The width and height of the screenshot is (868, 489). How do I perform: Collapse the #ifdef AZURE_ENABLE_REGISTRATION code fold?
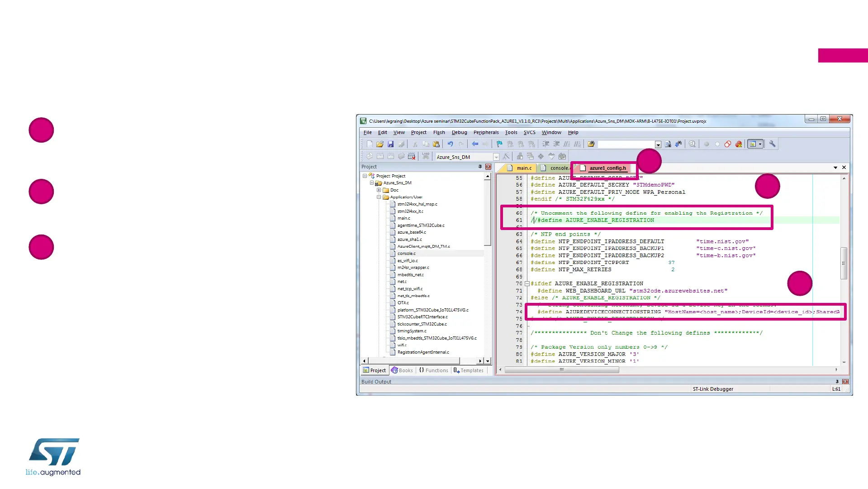click(x=527, y=283)
